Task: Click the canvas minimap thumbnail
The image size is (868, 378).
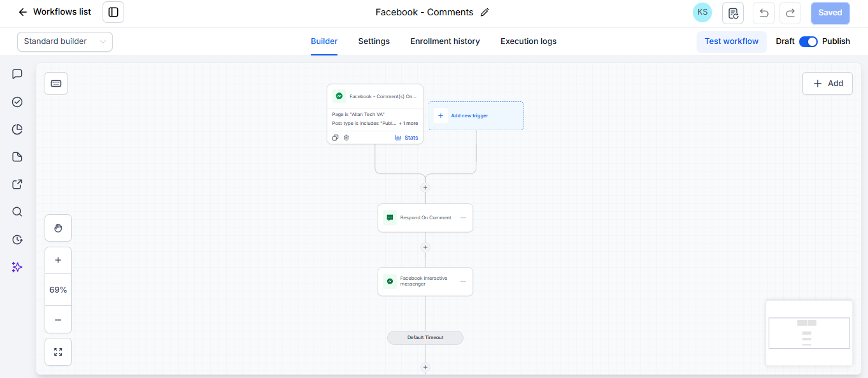Action: [x=809, y=333]
